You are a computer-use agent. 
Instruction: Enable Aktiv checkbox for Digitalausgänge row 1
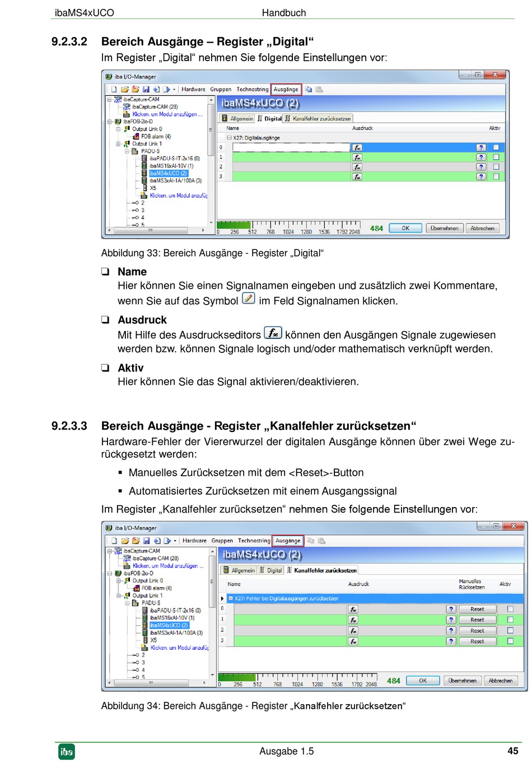coord(496,157)
